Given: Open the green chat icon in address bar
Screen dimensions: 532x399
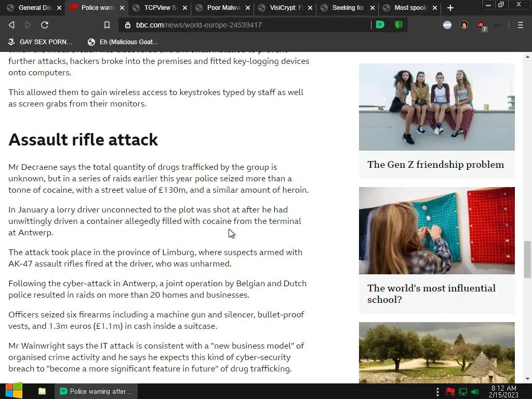Looking at the screenshot, I should 380,25.
